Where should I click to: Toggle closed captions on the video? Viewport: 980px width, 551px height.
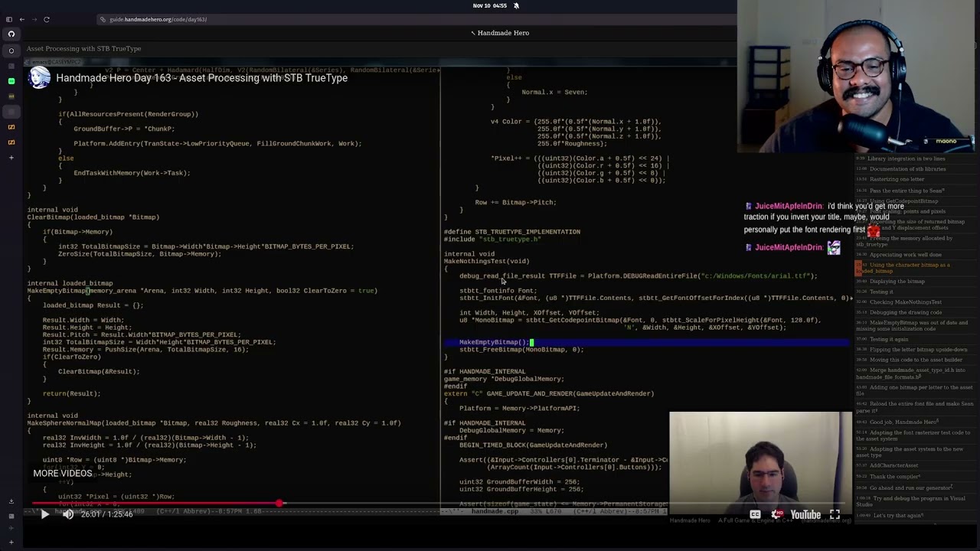tap(755, 515)
